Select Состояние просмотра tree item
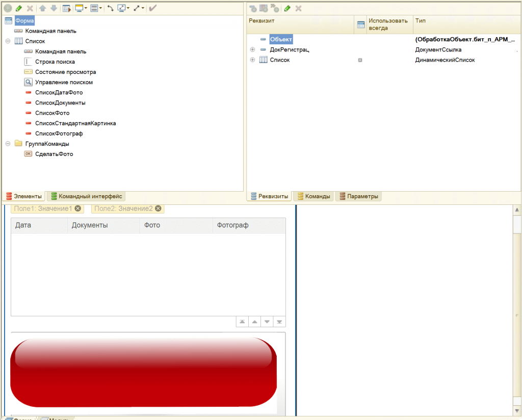The height and width of the screenshot is (420, 522). tap(66, 72)
